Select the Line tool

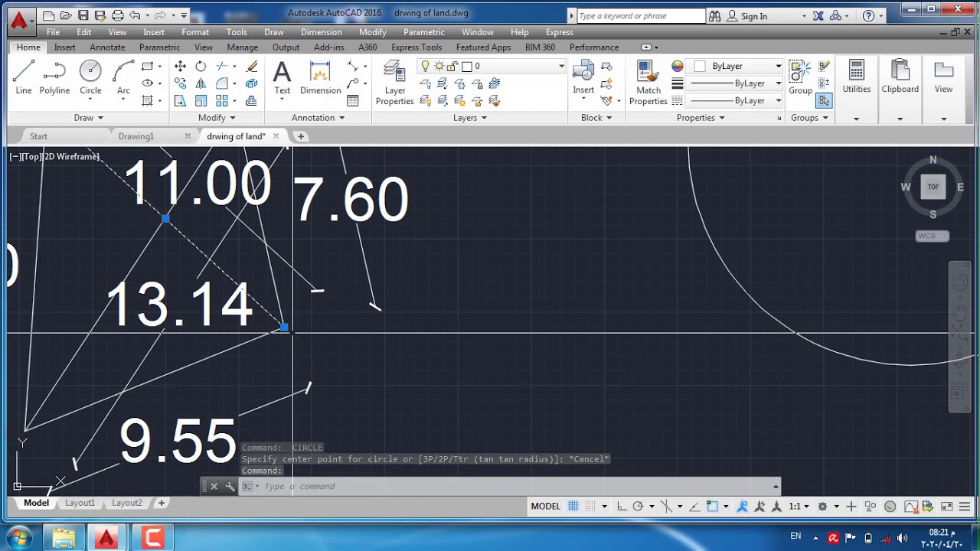coord(24,79)
